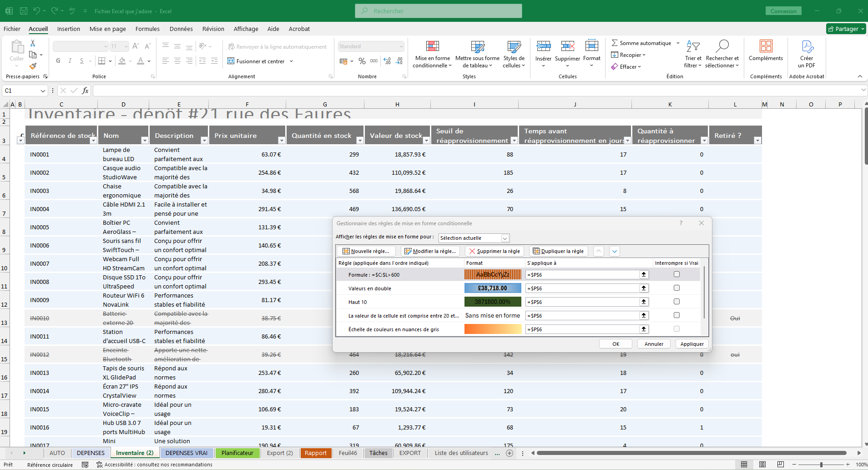Open the Sélection actuelle dropdown
The width and height of the screenshot is (868, 470).
coord(505,238)
